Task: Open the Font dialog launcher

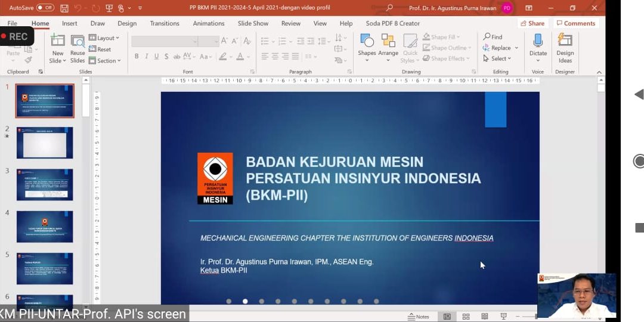Action: 252,72
